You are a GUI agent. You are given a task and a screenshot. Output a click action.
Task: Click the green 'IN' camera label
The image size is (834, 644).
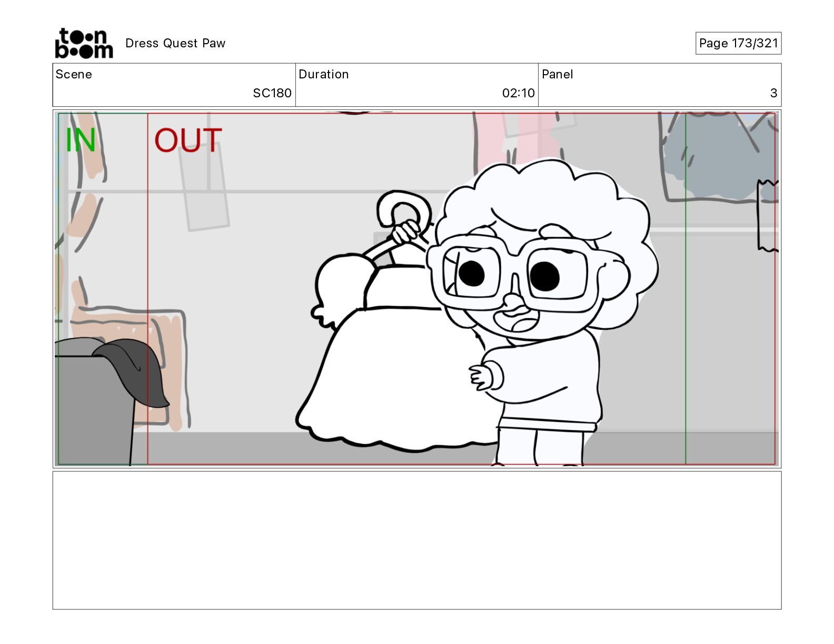pos(81,140)
